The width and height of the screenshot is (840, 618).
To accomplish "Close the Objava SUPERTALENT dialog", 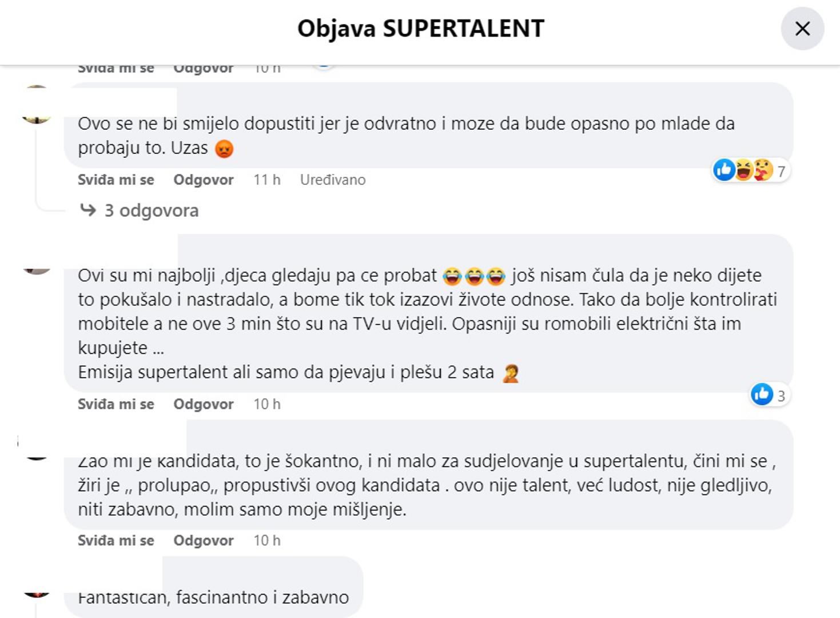I will (x=802, y=29).
